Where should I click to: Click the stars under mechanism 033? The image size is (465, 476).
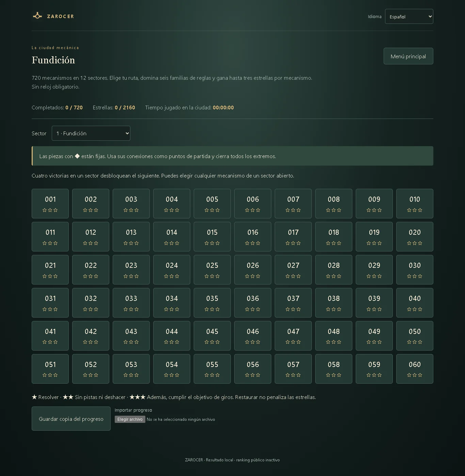(131, 309)
